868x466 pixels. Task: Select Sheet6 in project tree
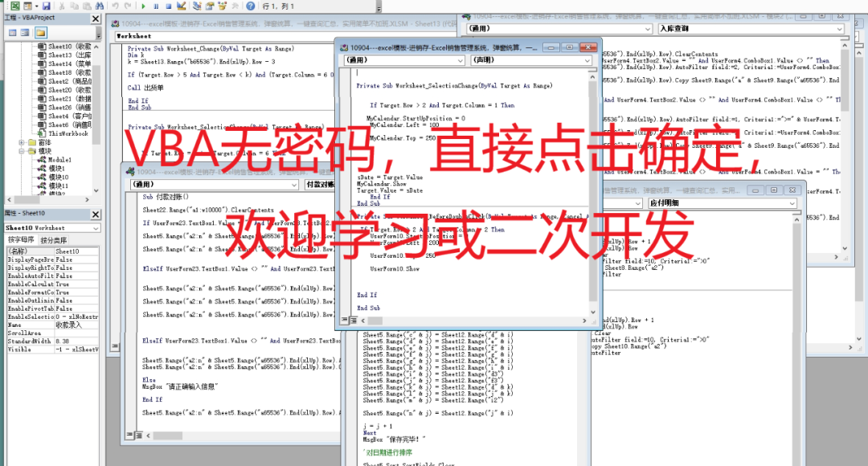coord(64,125)
